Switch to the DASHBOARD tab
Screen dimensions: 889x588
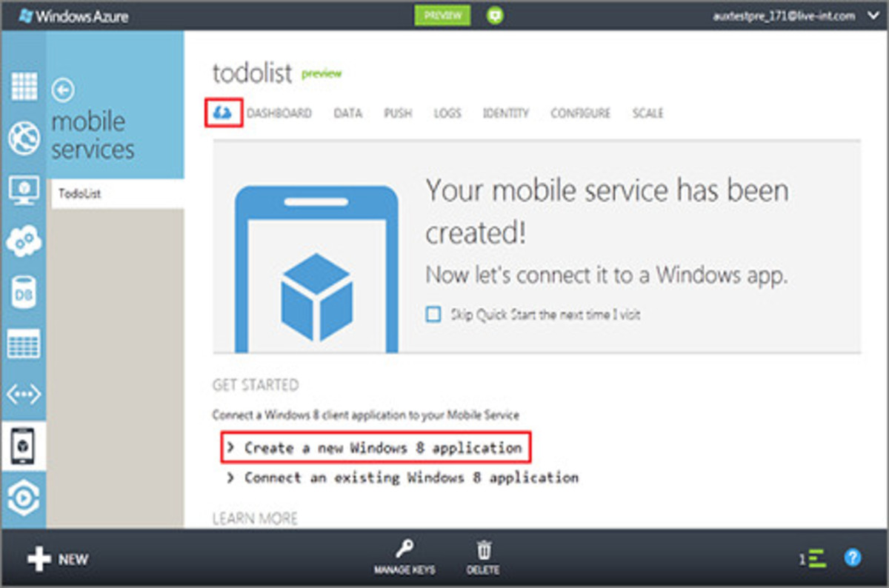[x=279, y=113]
